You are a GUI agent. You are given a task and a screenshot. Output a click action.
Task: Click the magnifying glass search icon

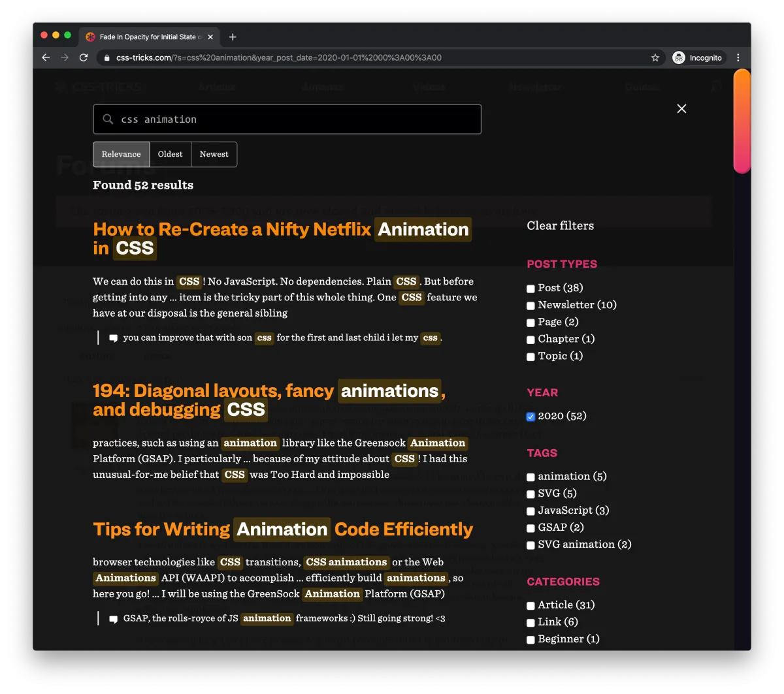(108, 119)
